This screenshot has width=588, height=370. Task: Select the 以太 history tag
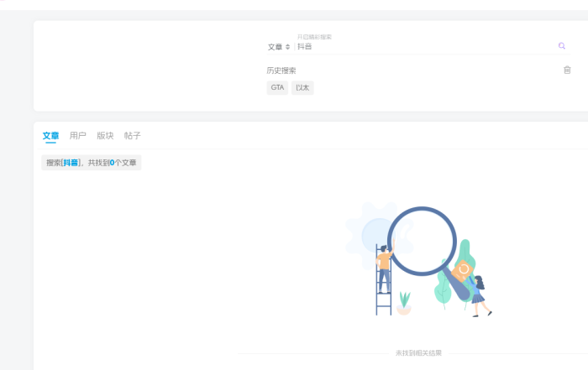[302, 87]
